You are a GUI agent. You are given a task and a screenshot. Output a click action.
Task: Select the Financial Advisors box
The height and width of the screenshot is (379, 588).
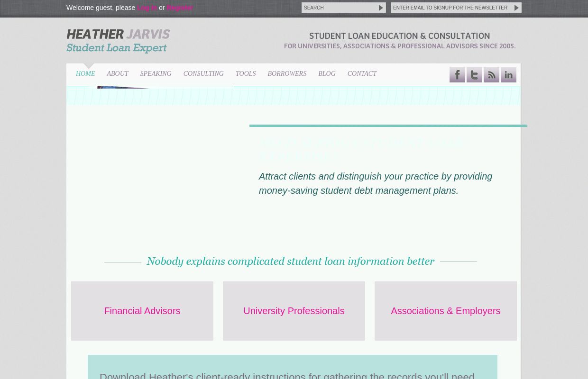[142, 311]
